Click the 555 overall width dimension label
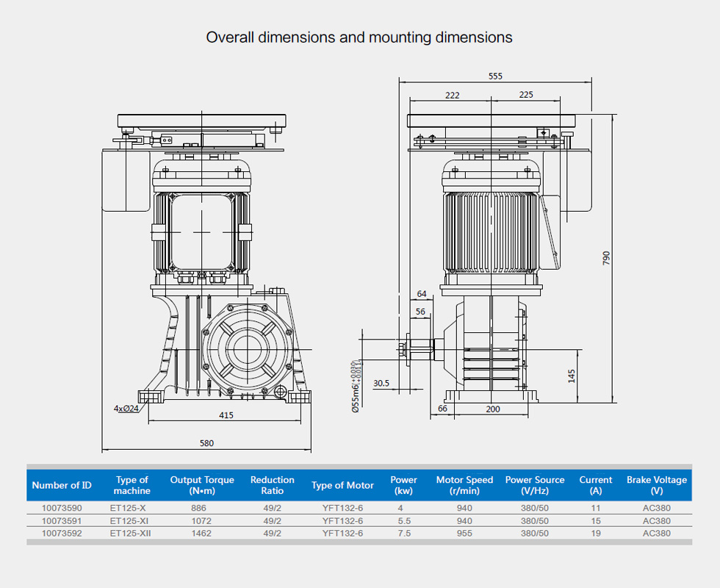The width and height of the screenshot is (720, 588). coord(495,76)
